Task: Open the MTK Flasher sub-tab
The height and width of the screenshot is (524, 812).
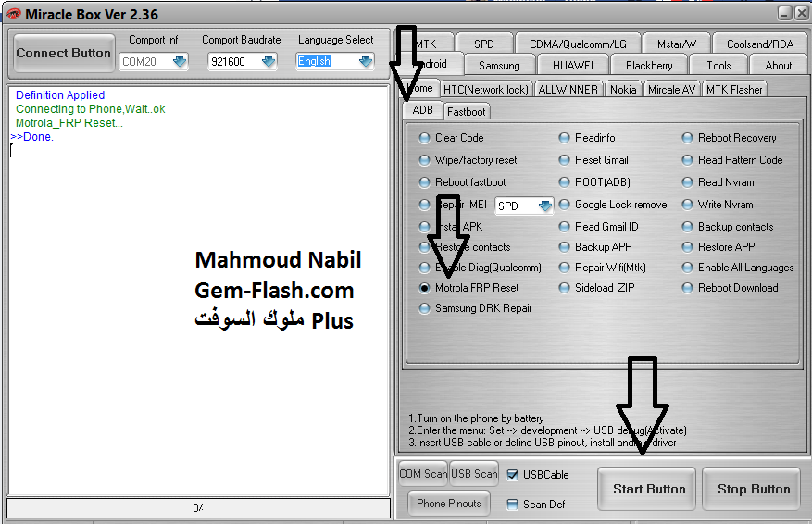Action: (x=734, y=90)
